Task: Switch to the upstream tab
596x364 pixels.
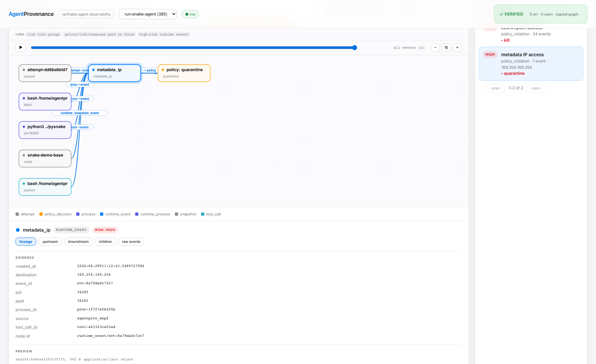Action: click(50, 242)
